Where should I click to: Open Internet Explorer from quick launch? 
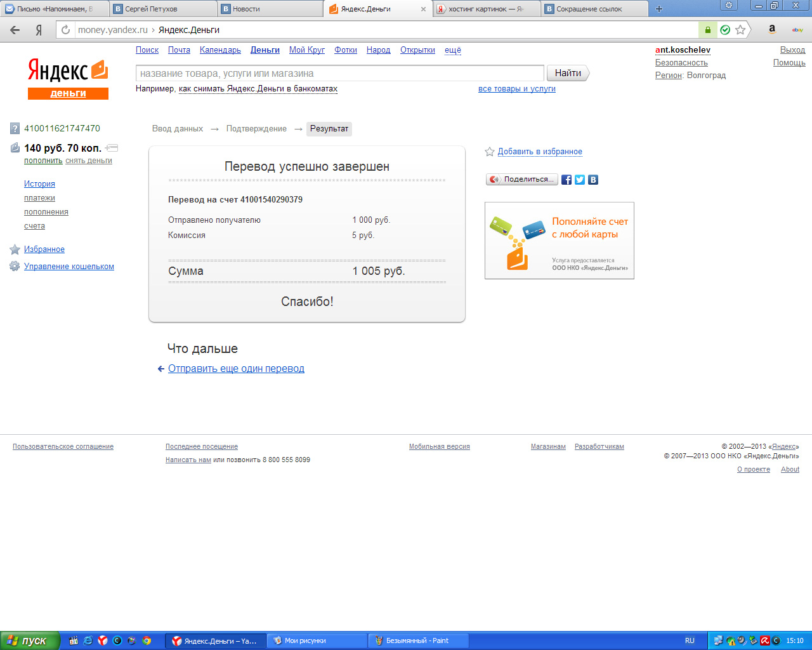coord(88,640)
